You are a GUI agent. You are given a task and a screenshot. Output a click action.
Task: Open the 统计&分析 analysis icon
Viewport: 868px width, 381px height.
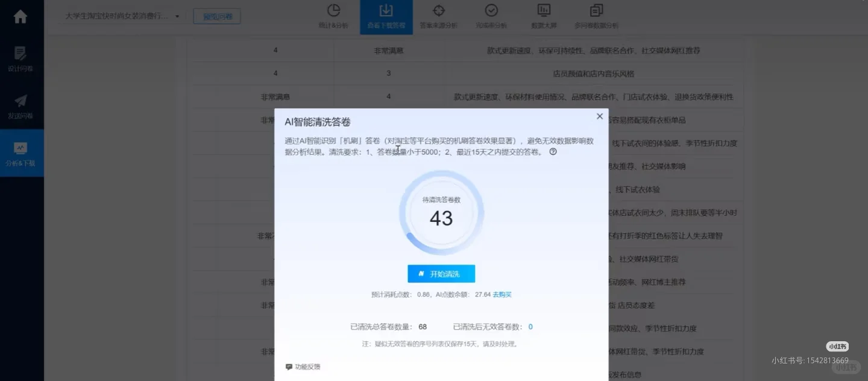[x=333, y=15]
